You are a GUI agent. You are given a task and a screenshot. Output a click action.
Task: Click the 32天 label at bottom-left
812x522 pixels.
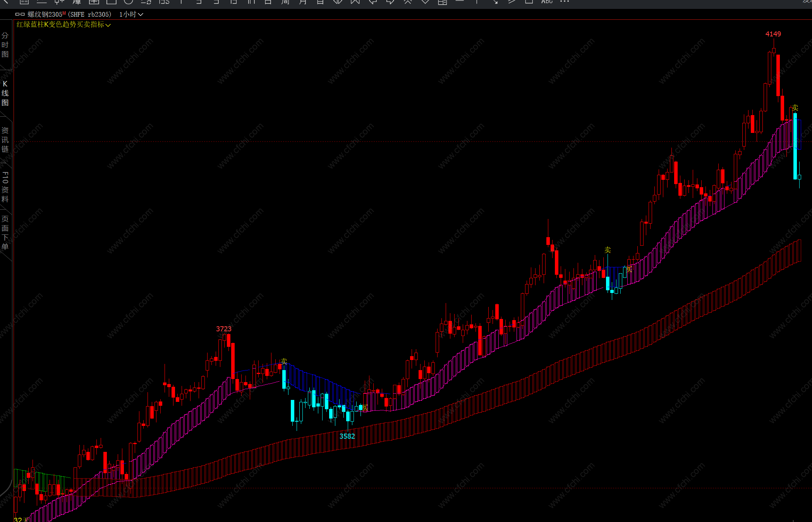pyautogui.click(x=21, y=519)
